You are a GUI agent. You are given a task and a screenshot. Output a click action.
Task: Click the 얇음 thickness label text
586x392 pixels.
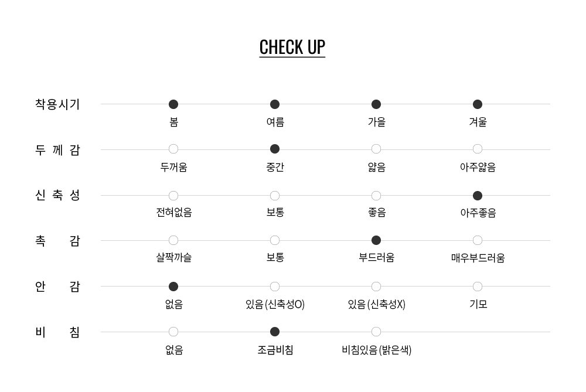click(x=376, y=168)
